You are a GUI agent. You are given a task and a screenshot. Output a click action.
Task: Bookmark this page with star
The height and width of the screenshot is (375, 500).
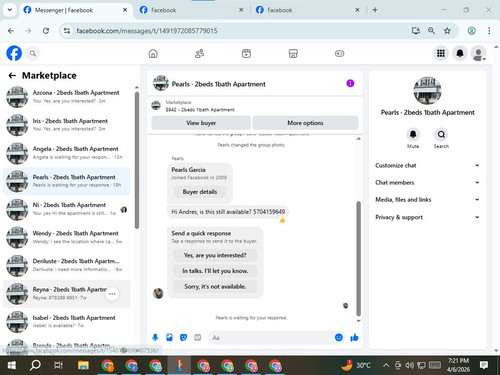[447, 31]
